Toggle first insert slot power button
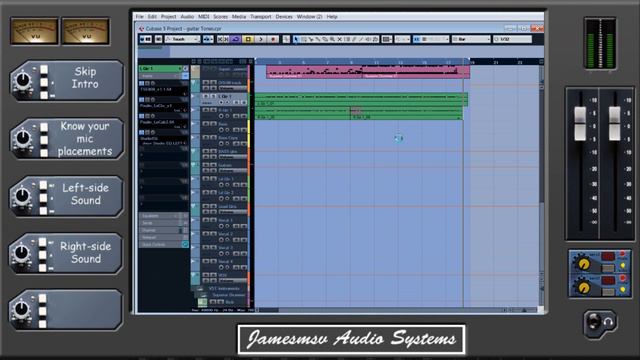640x360 pixels. [142, 83]
